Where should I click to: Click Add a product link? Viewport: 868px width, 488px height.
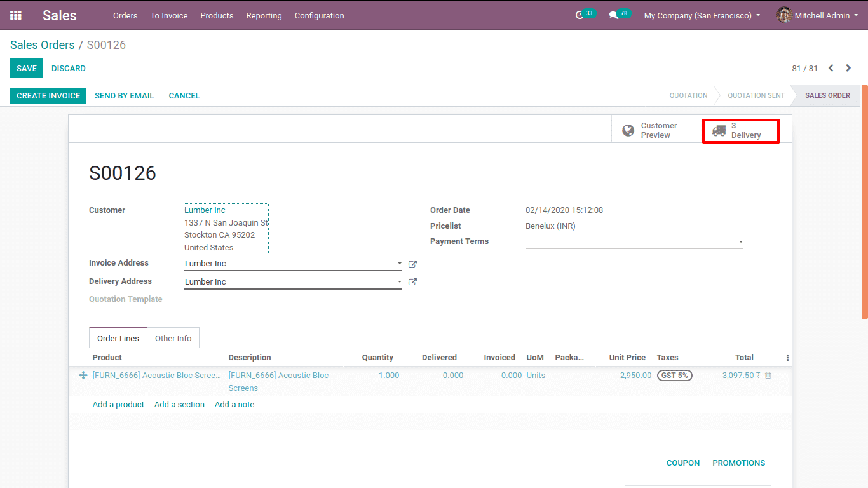(118, 405)
